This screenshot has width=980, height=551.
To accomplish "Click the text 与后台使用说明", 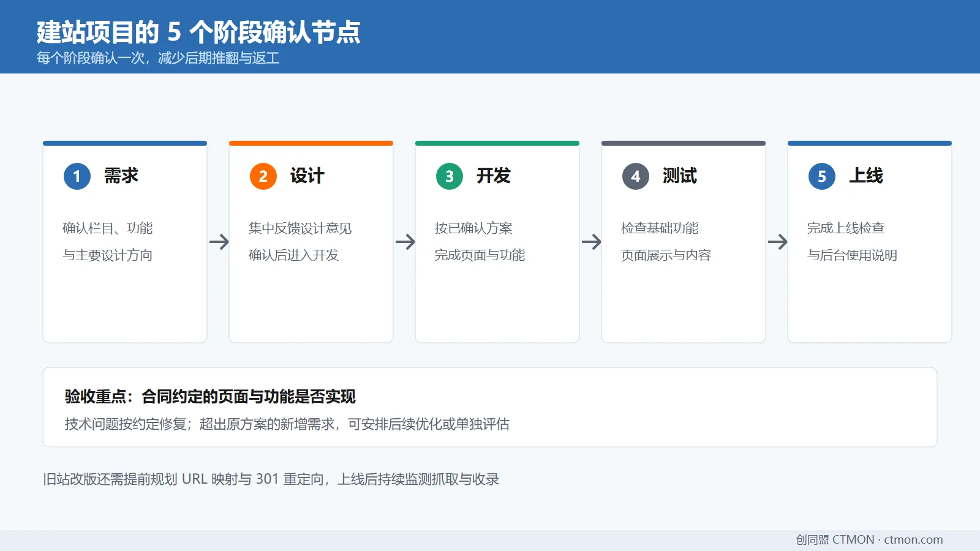I will click(853, 255).
